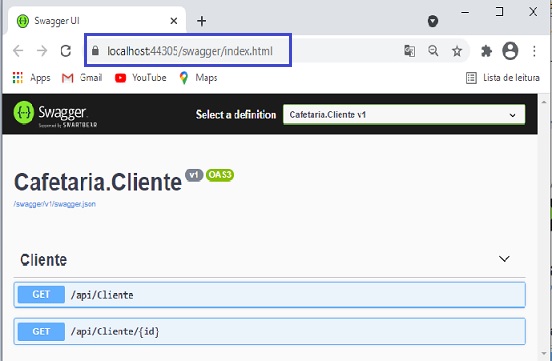Open the translate page icon
The height and width of the screenshot is (361, 552).
pos(409,51)
